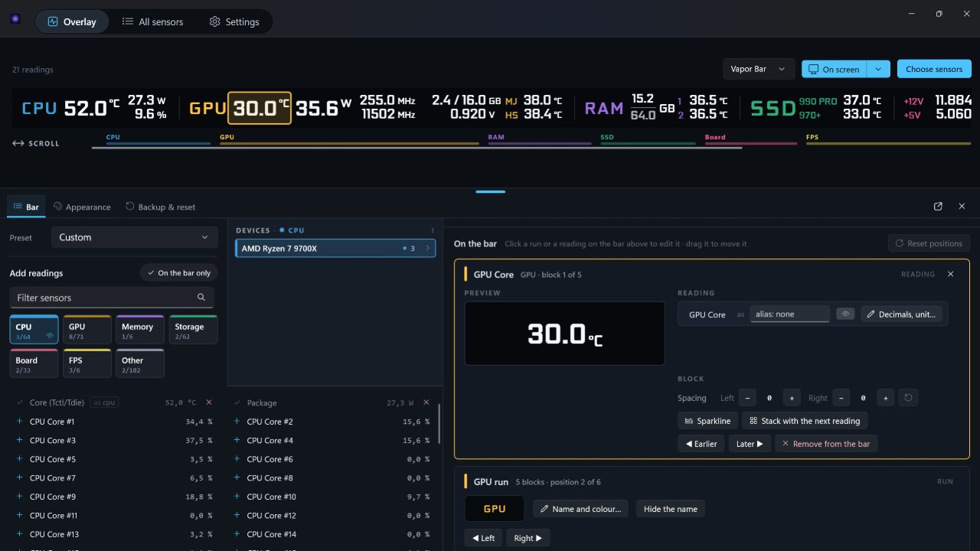Uncheck the Package sensor checkmark
This screenshot has height=551, width=980.
[x=237, y=403]
